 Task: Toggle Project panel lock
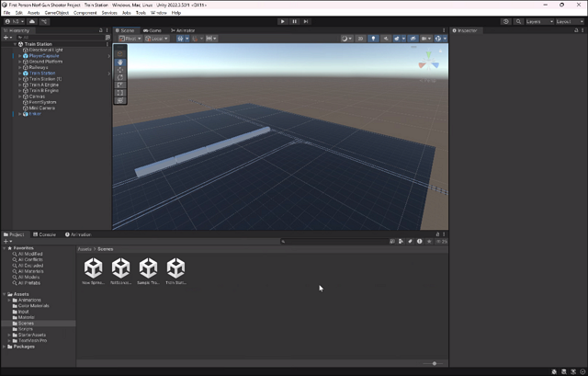pos(437,234)
